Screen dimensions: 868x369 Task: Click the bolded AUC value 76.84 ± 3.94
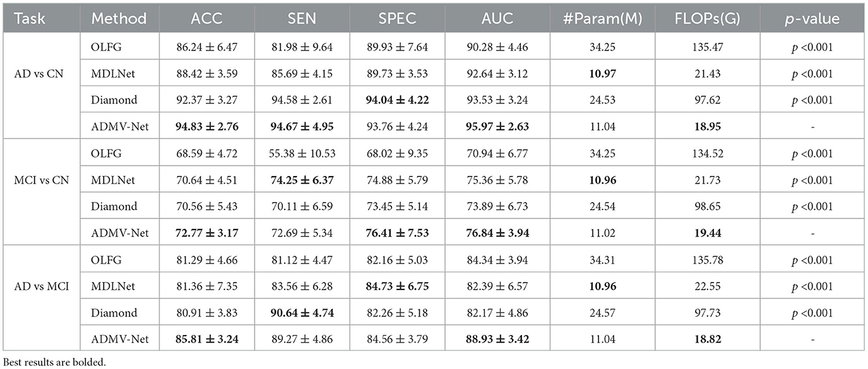click(494, 233)
